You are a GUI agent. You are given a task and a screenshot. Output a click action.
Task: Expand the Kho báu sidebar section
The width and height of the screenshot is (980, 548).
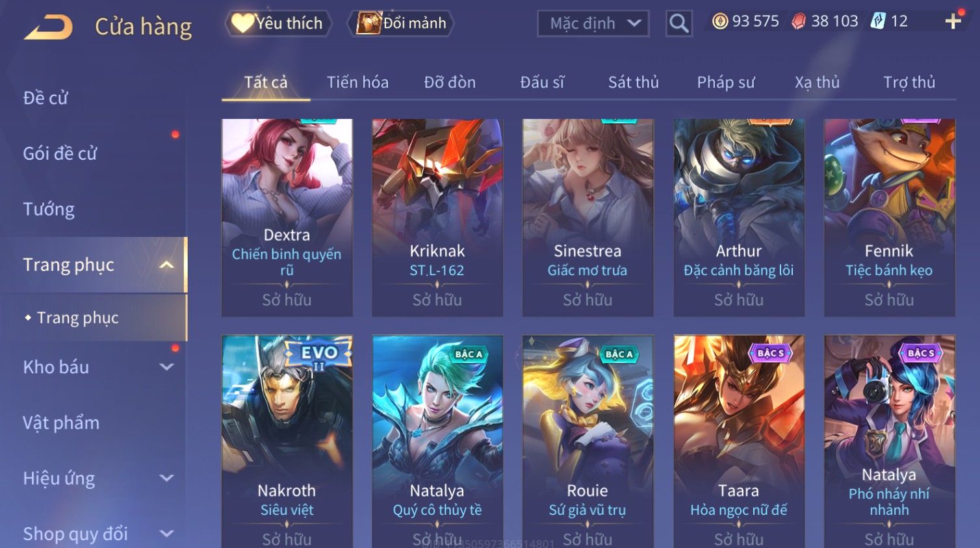coord(166,367)
